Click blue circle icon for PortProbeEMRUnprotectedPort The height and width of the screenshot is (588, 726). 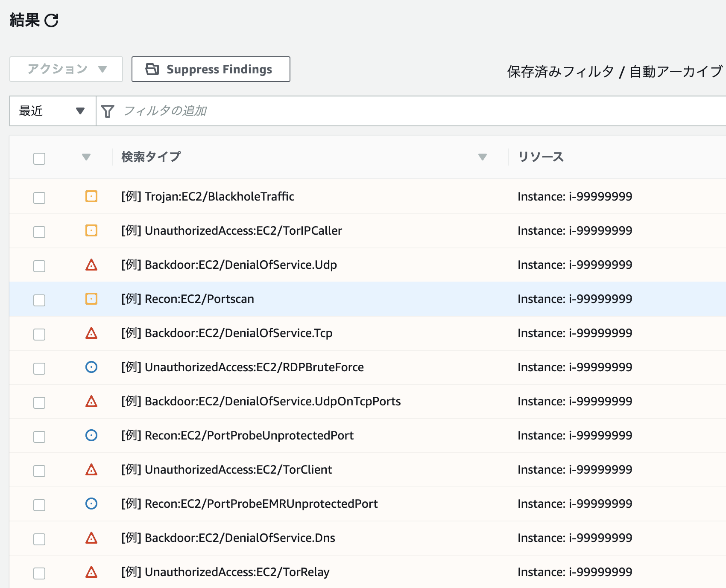pyautogui.click(x=91, y=504)
